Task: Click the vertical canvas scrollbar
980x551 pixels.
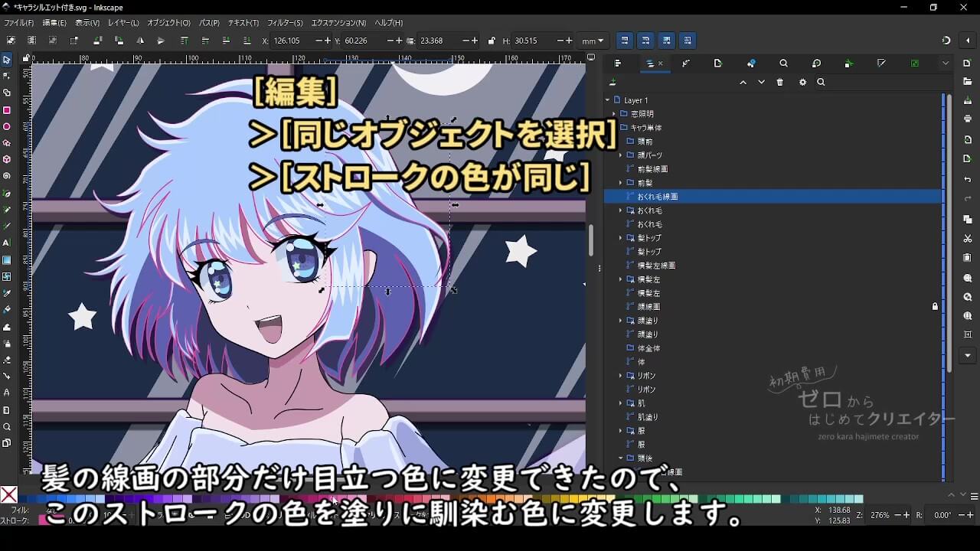Action: coord(590,240)
